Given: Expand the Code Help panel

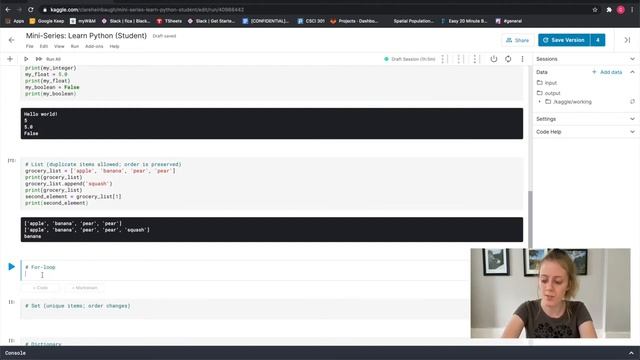Looking at the screenshot, I should (632, 132).
